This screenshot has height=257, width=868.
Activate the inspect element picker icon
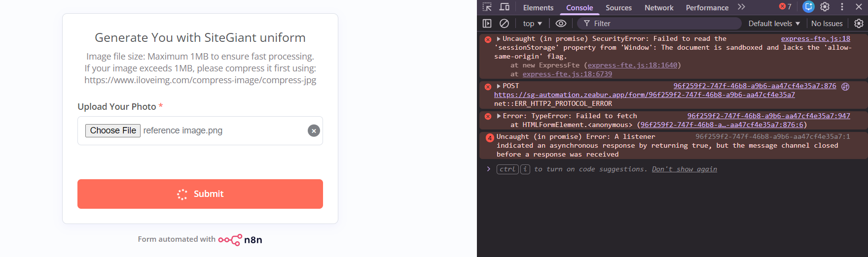[487, 7]
